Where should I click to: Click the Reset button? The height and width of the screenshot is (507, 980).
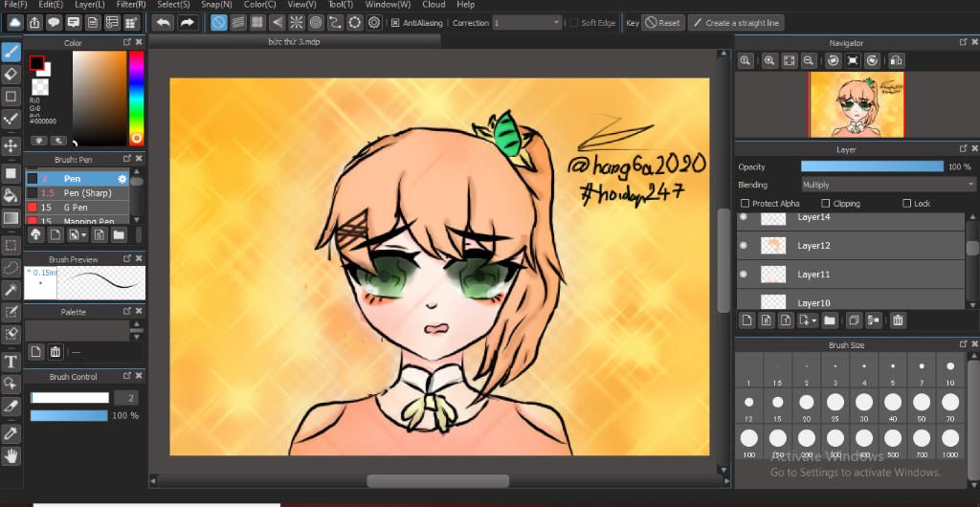(663, 23)
